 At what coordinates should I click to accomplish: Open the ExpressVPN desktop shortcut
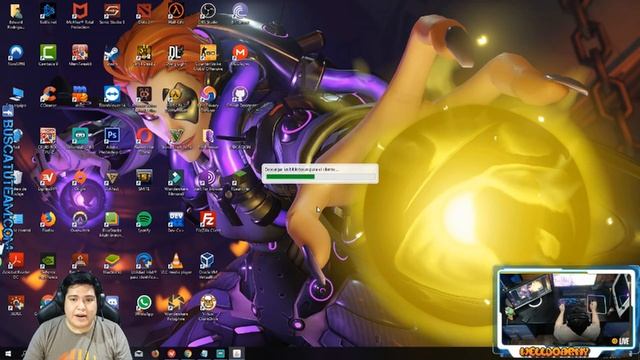pos(48,180)
